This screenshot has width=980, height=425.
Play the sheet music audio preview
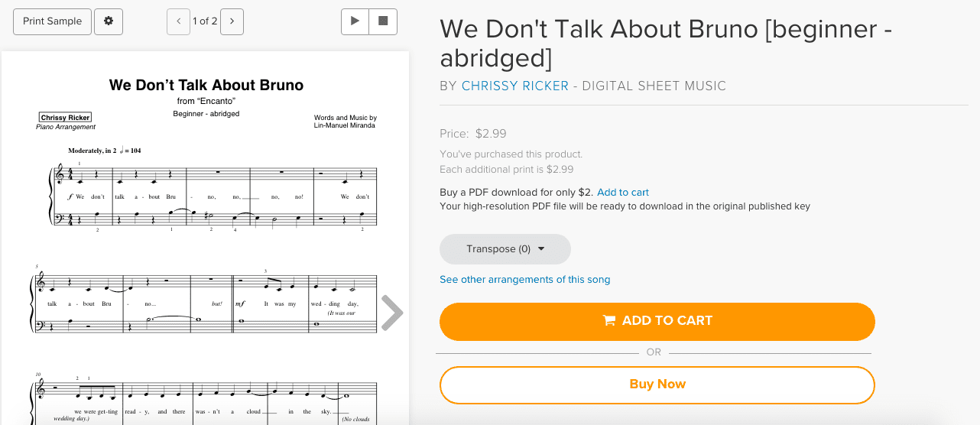tap(355, 21)
